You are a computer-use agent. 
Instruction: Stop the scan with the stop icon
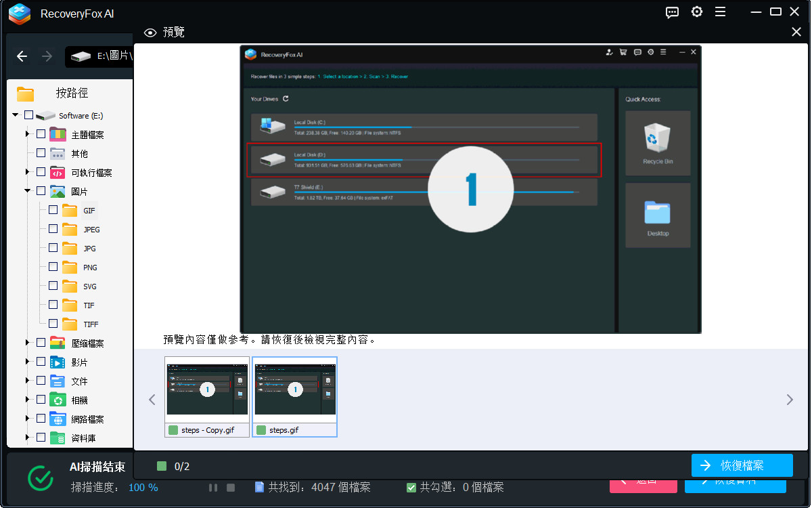(x=230, y=486)
